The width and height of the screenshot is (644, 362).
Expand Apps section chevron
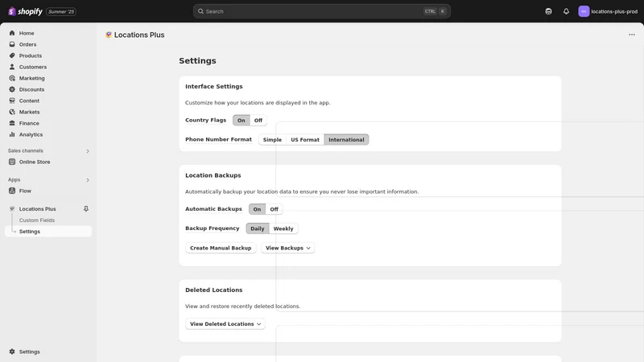(88, 179)
